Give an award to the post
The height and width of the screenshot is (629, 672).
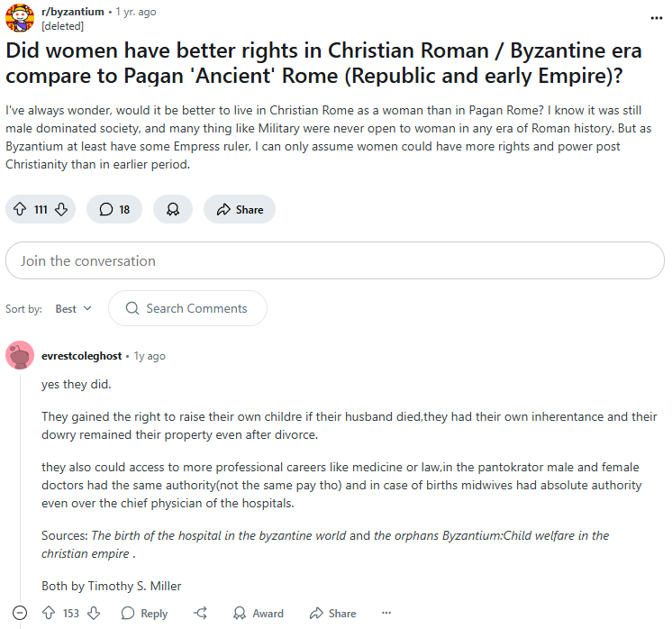click(173, 209)
